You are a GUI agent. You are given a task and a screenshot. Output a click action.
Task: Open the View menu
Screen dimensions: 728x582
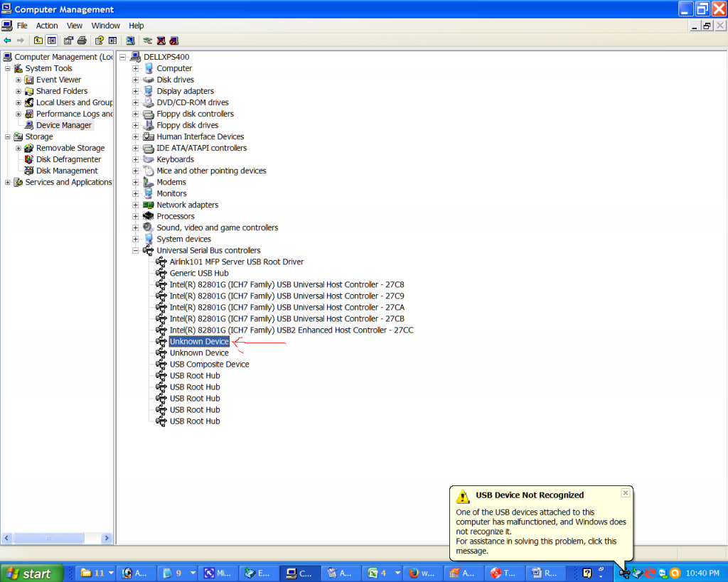[74, 26]
